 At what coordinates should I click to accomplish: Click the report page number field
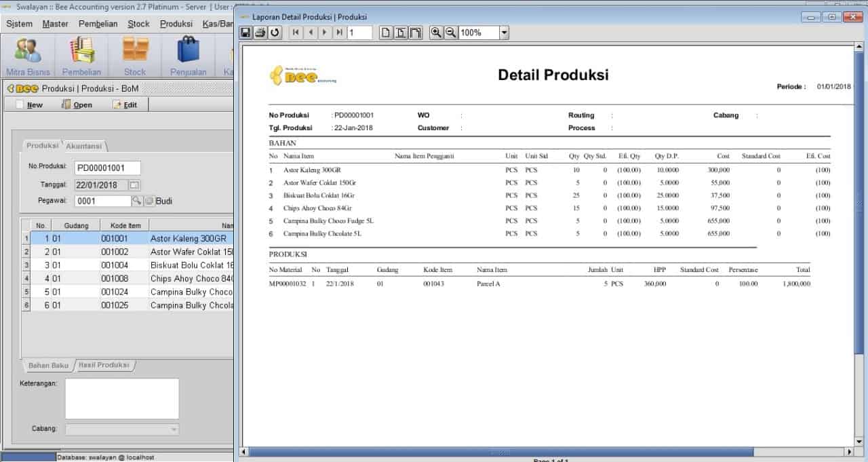(x=360, y=33)
